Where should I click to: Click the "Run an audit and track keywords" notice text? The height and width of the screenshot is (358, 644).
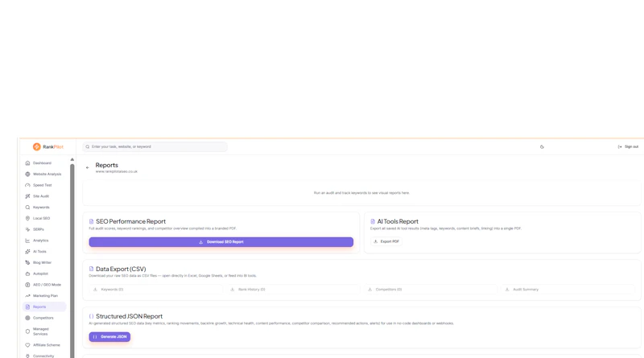[x=361, y=192]
